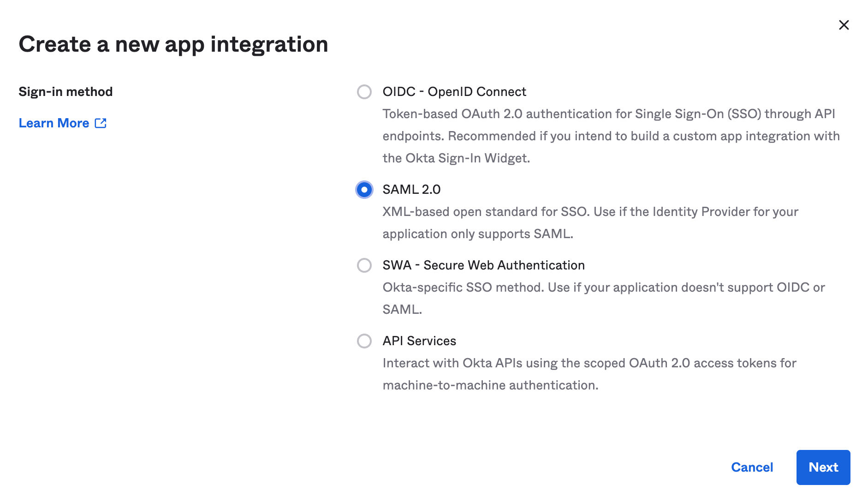Open the Learn More link

tap(54, 123)
